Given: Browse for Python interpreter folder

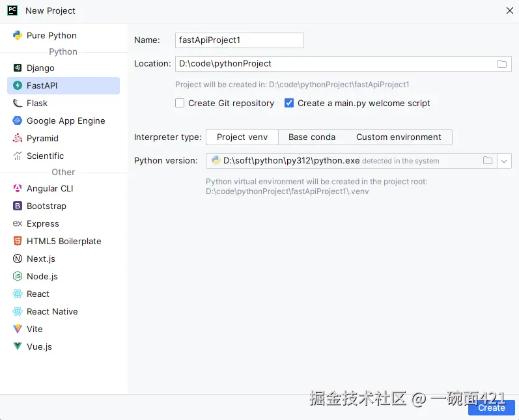Looking at the screenshot, I should tap(488, 161).
